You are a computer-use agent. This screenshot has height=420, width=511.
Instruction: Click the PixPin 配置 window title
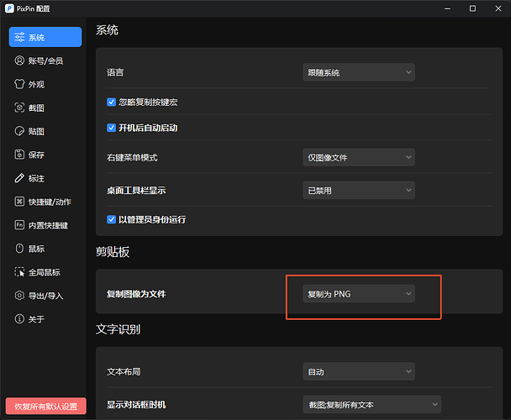(34, 8)
